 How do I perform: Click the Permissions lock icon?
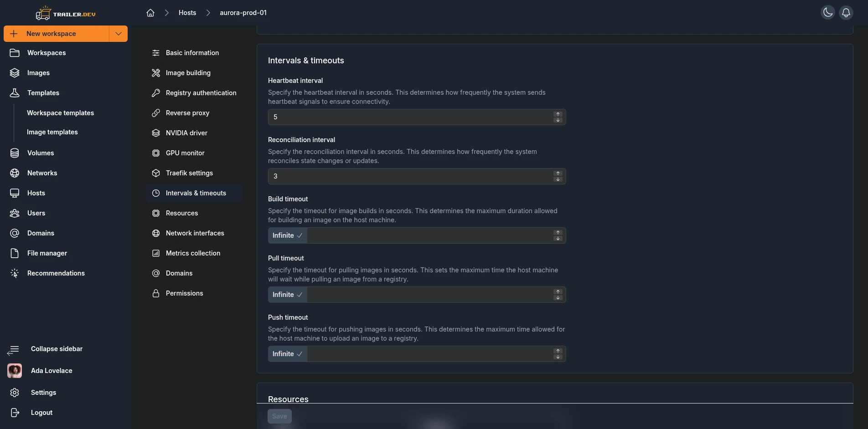pyautogui.click(x=156, y=293)
